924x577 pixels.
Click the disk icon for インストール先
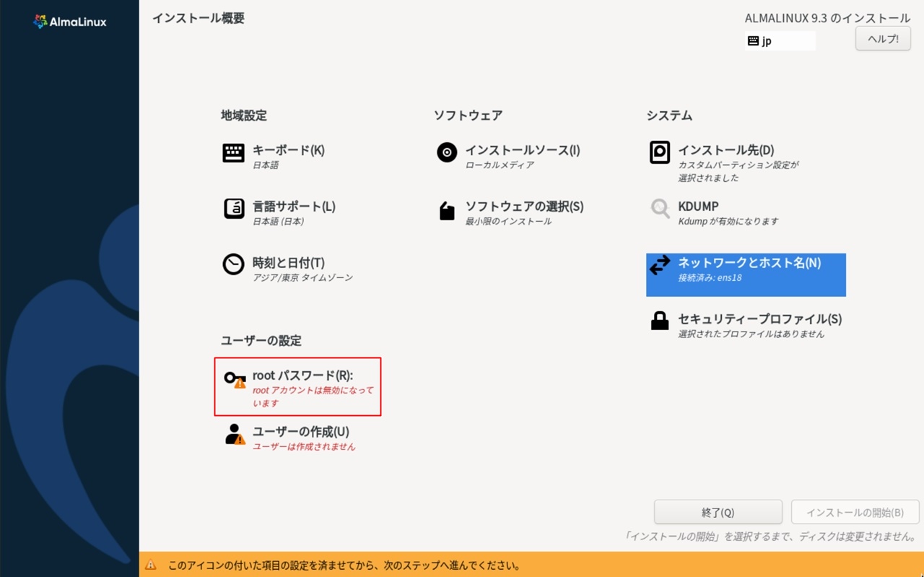pos(660,152)
